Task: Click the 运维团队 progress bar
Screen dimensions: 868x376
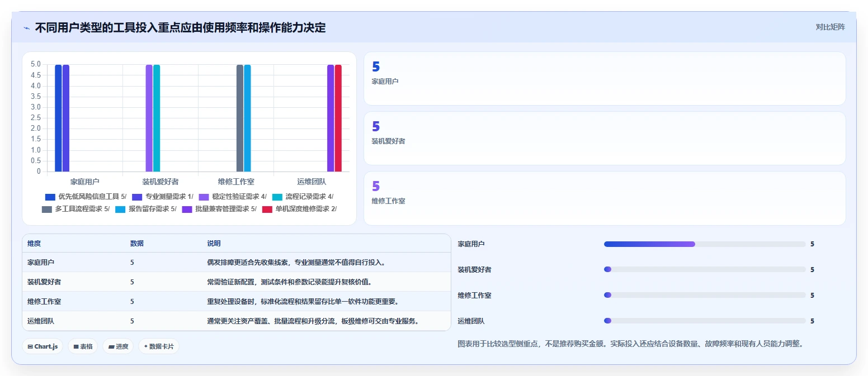Action: tap(705, 321)
